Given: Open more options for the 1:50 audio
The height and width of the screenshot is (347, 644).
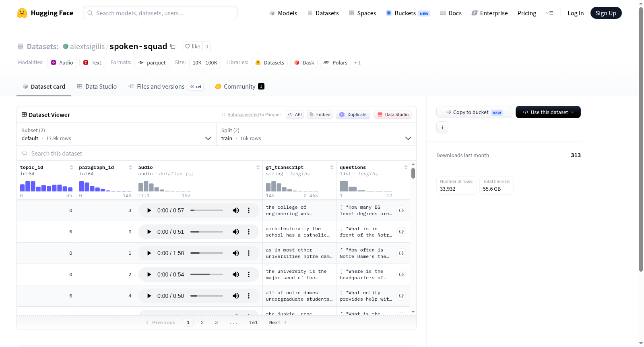Looking at the screenshot, I should [x=249, y=253].
